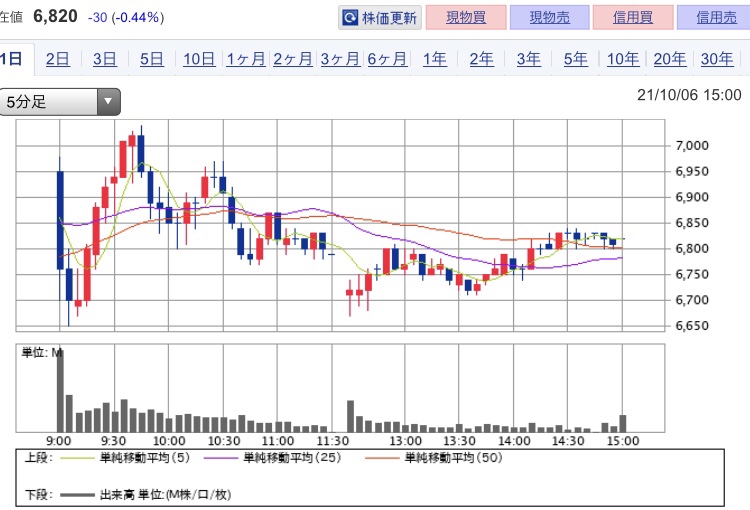750x510 pixels.
Task: Click the 21/10/06 15:00 timestamp text
Action: coord(689,95)
